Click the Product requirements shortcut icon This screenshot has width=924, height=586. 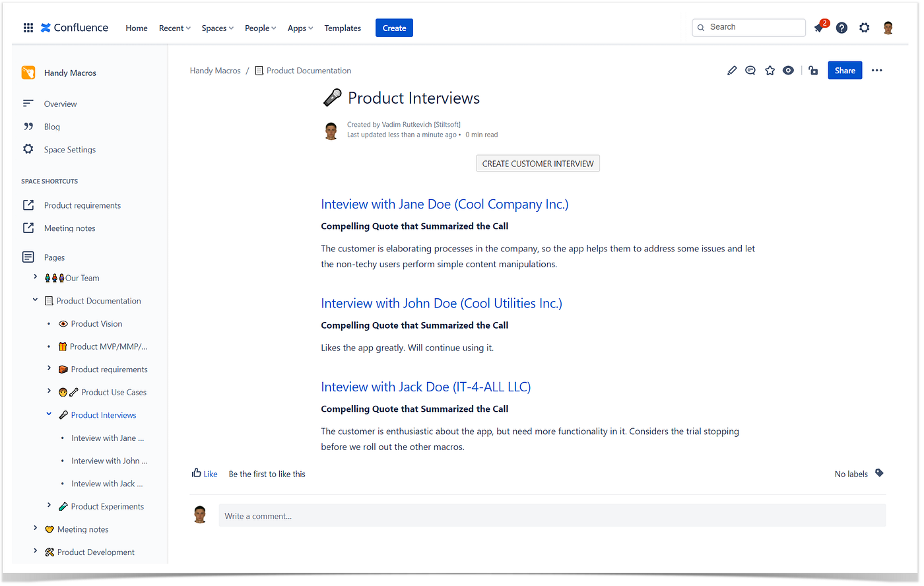tap(28, 205)
